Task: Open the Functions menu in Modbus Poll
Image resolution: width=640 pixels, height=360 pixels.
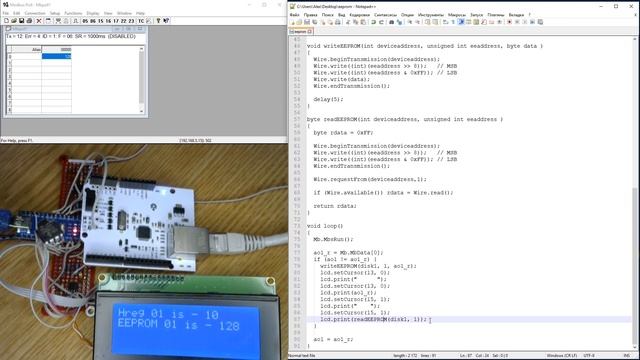Action: click(73, 13)
